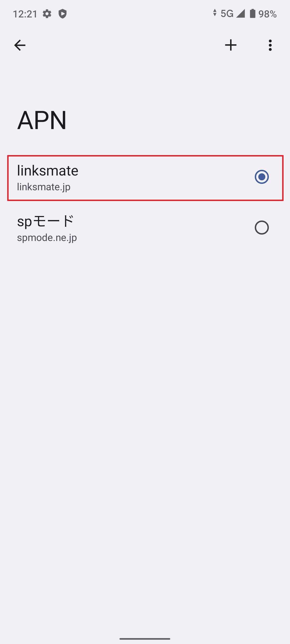The image size is (290, 644).
Task: Tap the 5G network indicator
Action: click(227, 13)
